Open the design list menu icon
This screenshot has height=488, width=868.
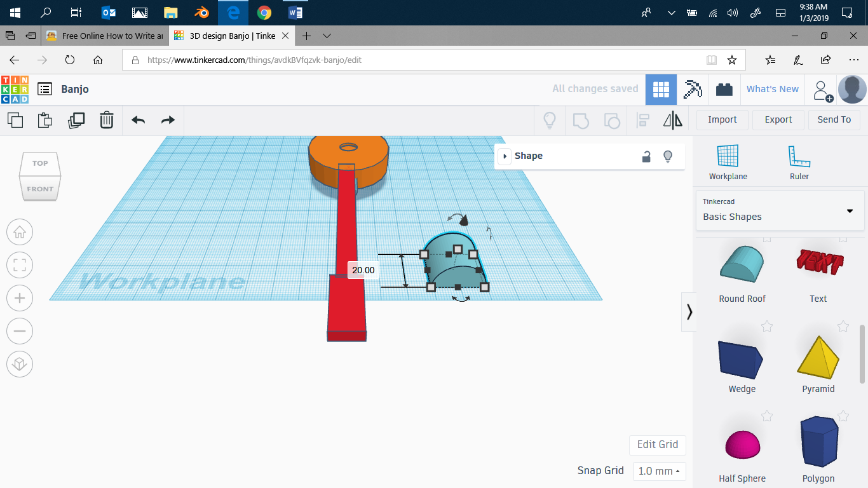pyautogui.click(x=44, y=89)
